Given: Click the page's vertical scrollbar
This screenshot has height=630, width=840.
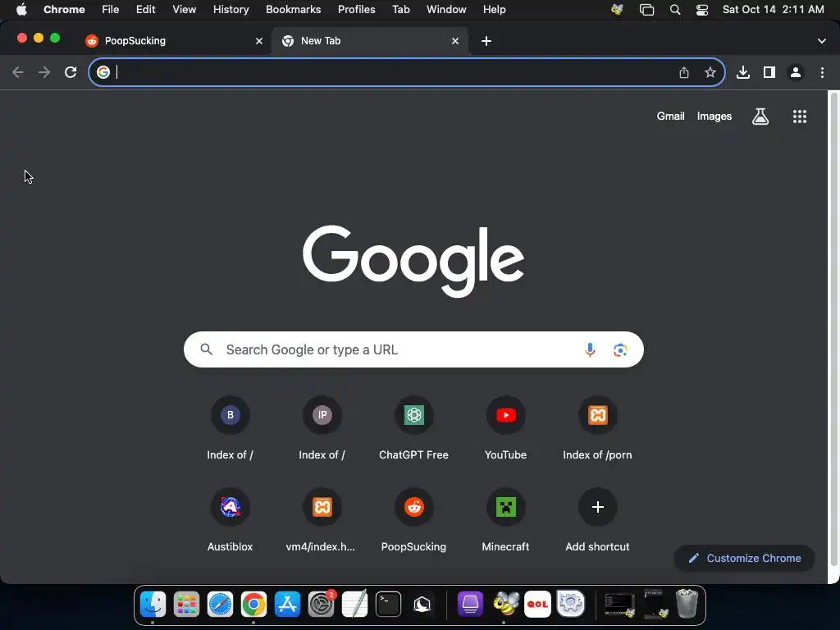Looking at the screenshot, I should pos(833,328).
